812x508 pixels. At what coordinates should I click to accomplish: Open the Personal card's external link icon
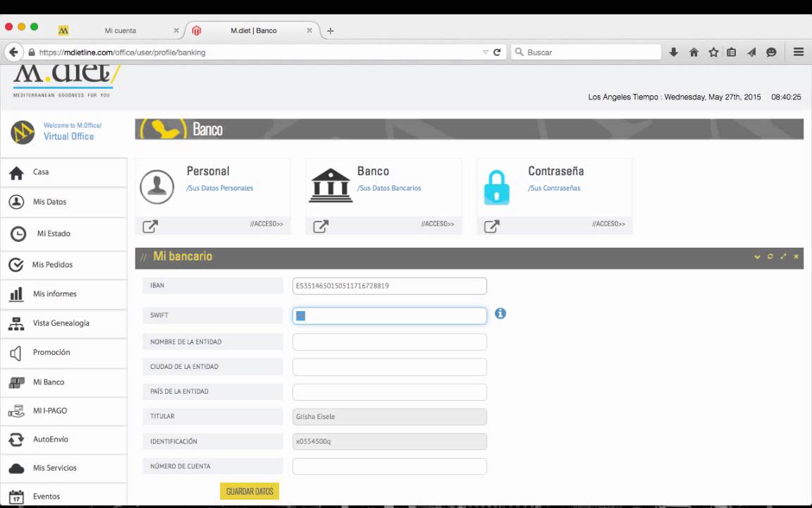[x=150, y=226]
